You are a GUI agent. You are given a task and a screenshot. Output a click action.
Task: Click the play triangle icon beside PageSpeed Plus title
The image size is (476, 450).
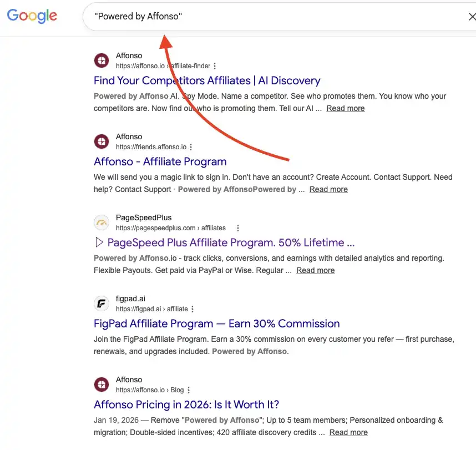(99, 242)
